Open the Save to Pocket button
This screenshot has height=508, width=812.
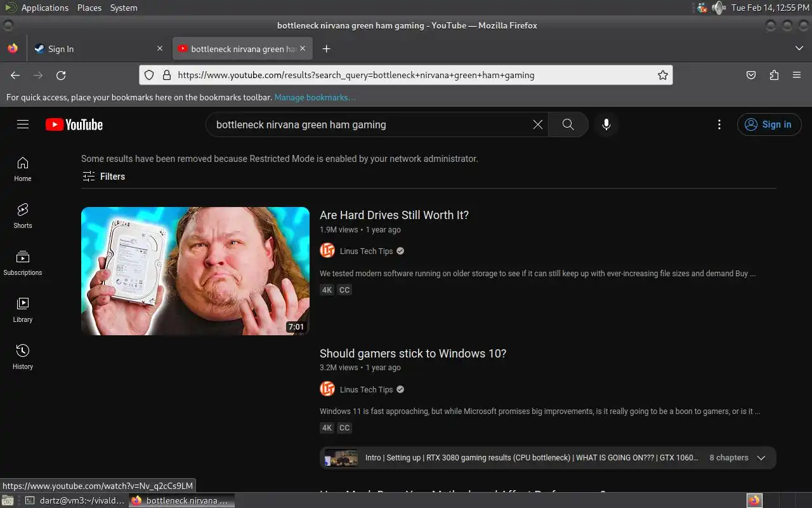point(751,75)
